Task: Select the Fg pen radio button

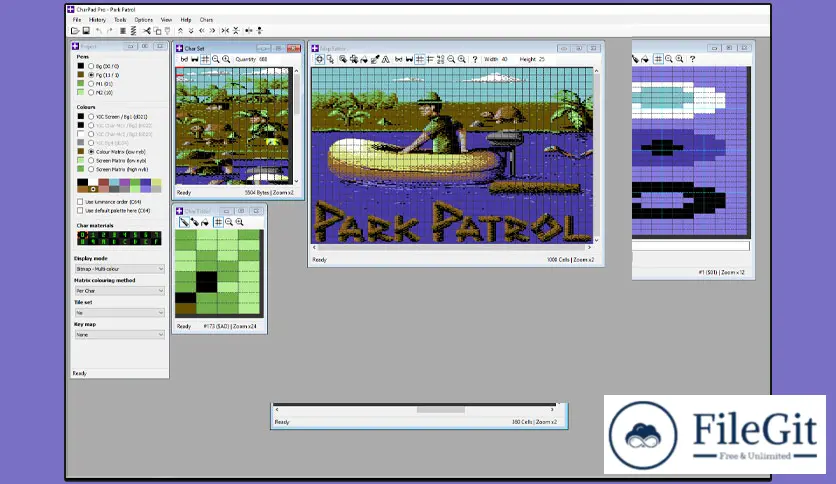Action: pyautogui.click(x=91, y=75)
